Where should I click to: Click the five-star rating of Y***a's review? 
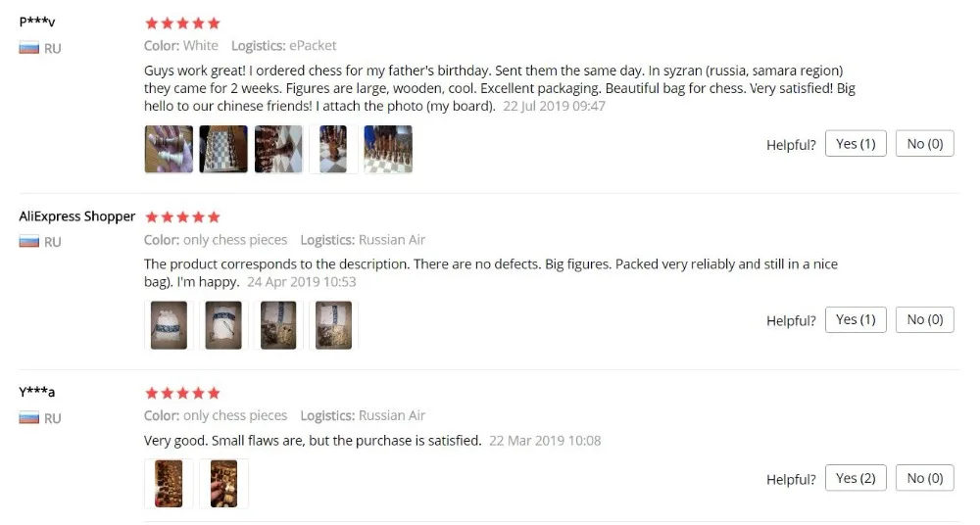tap(182, 393)
